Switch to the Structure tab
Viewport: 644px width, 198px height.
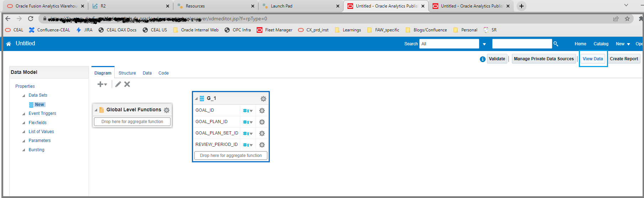[127, 73]
